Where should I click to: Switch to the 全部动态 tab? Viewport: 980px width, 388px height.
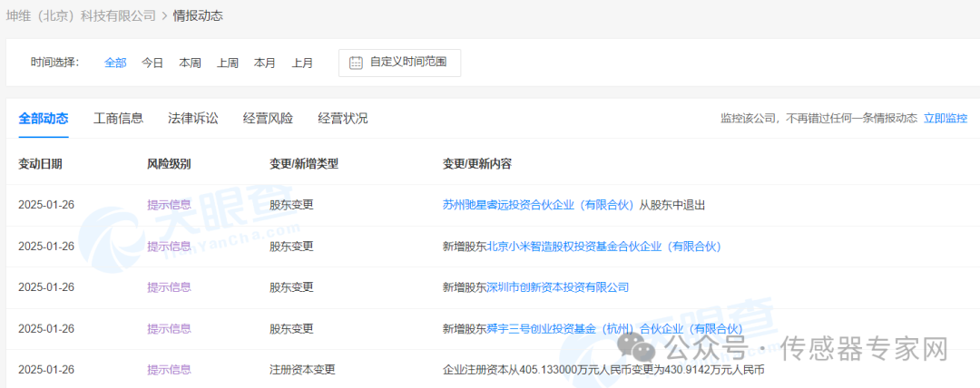44,118
